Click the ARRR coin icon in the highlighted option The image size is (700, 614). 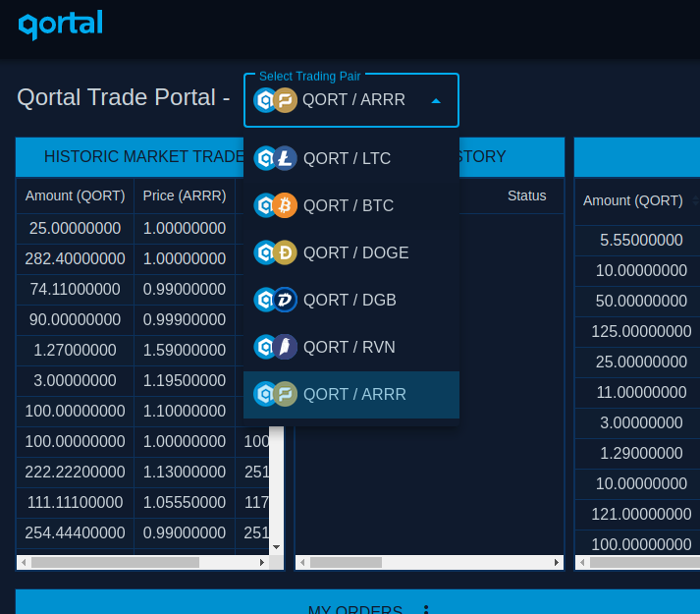(x=285, y=394)
